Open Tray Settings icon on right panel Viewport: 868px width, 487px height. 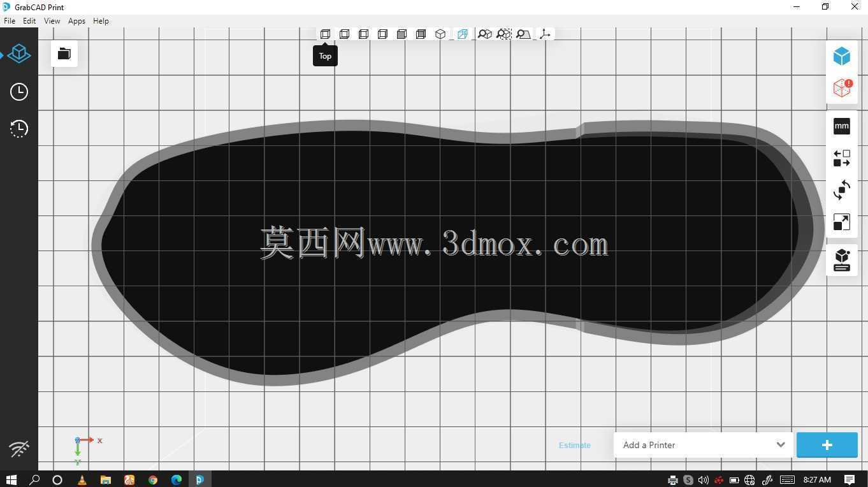click(842, 260)
